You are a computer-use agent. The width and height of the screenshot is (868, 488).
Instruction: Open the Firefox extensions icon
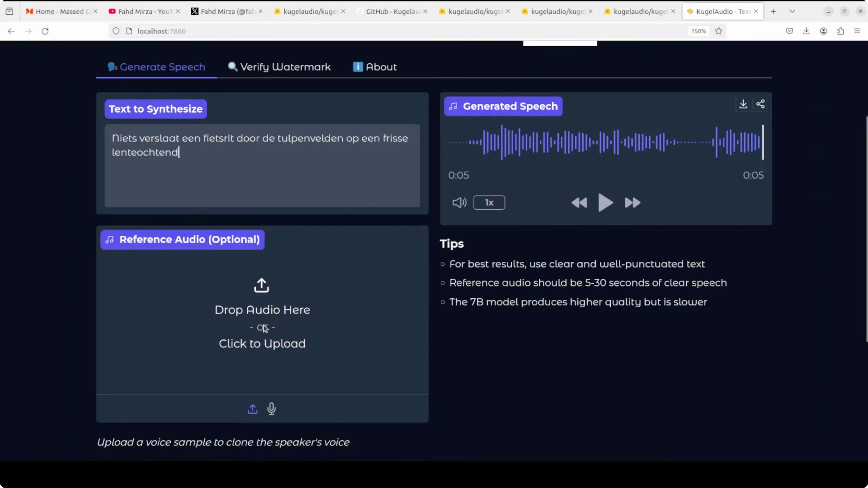click(840, 31)
